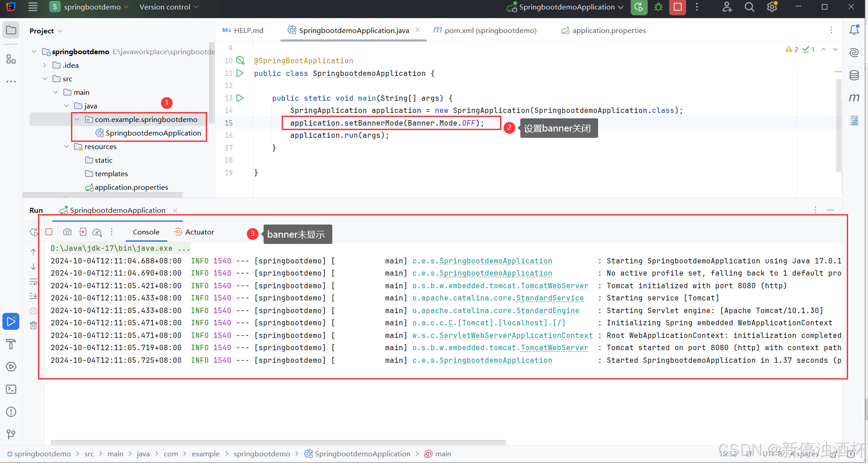Open the Terminal tool window icon
This screenshot has width=868, height=464.
pos(11,389)
